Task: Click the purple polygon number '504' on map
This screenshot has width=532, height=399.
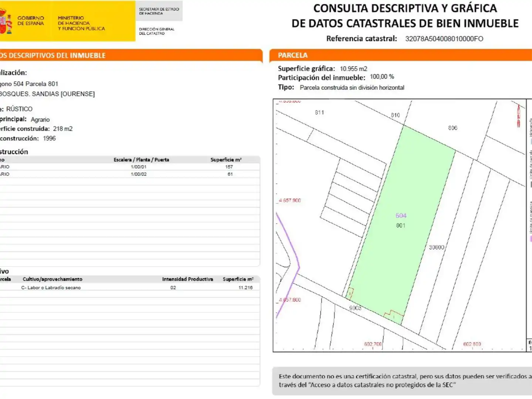Action: [x=401, y=215]
